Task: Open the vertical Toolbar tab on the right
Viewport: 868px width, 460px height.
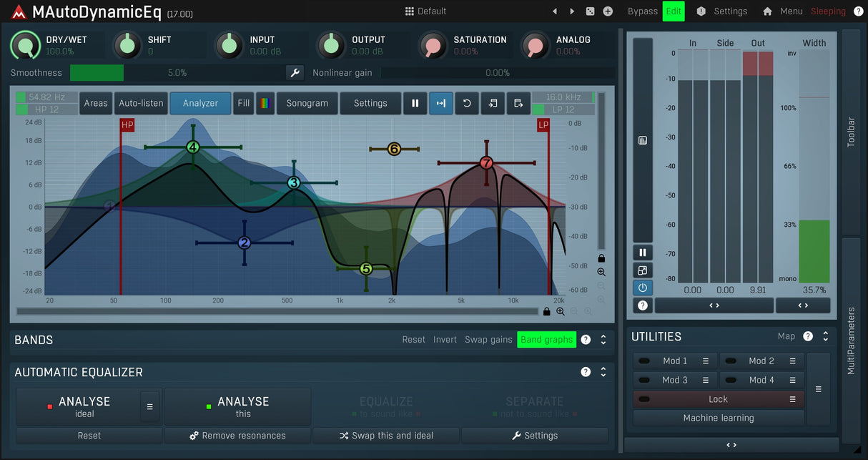Action: (851, 132)
